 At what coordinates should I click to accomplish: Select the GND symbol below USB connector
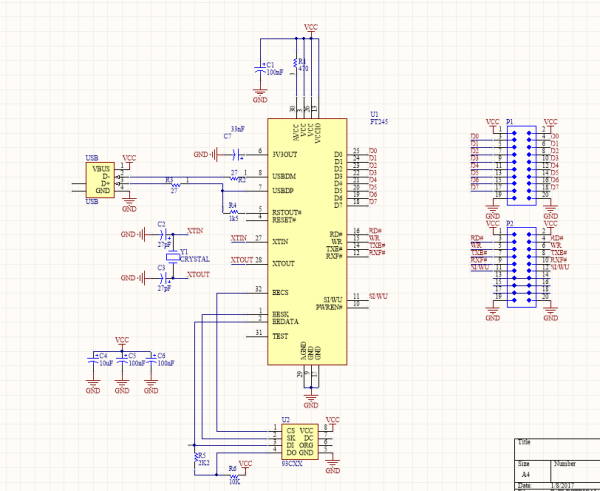(x=129, y=204)
